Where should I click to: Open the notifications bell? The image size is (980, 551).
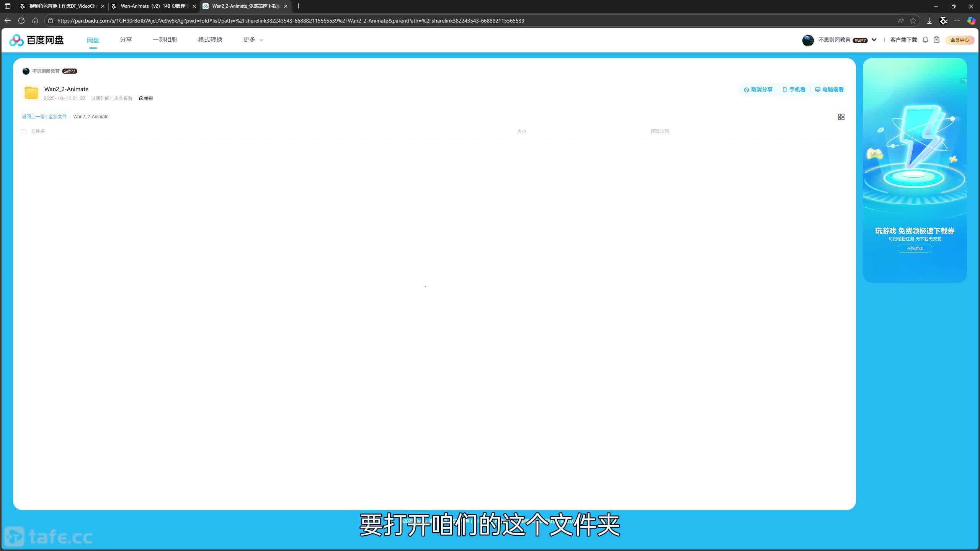click(x=925, y=40)
